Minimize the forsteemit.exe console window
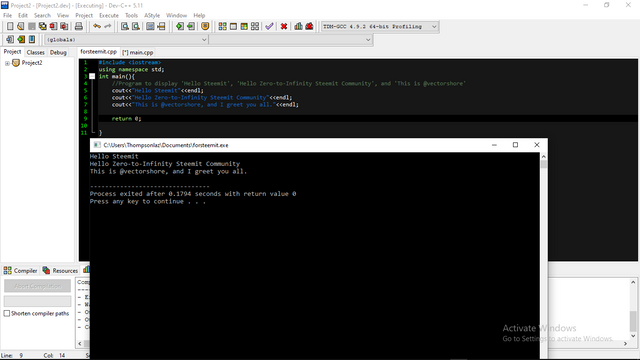 pos(494,145)
